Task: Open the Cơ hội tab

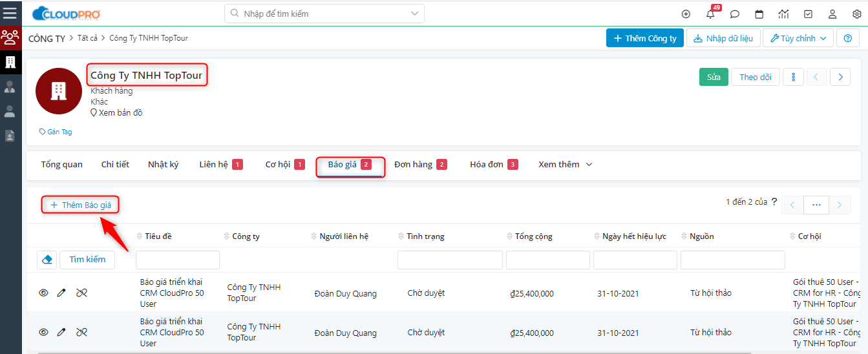Action: click(284, 164)
